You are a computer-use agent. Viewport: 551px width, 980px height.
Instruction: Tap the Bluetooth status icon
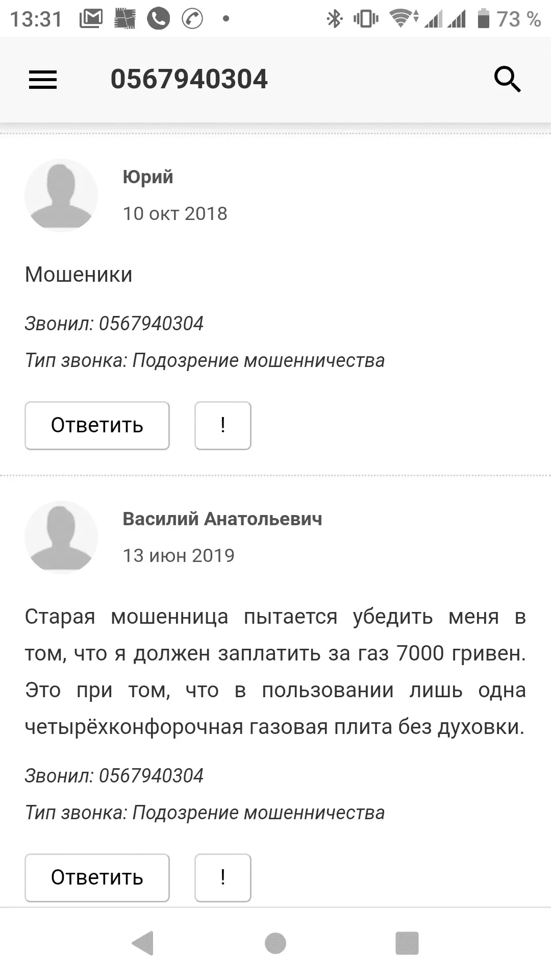click(335, 19)
